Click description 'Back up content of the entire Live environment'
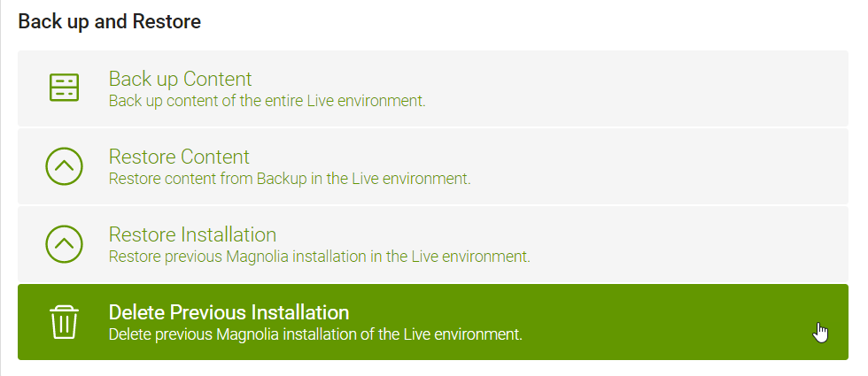The height and width of the screenshot is (376, 868). [x=267, y=102]
